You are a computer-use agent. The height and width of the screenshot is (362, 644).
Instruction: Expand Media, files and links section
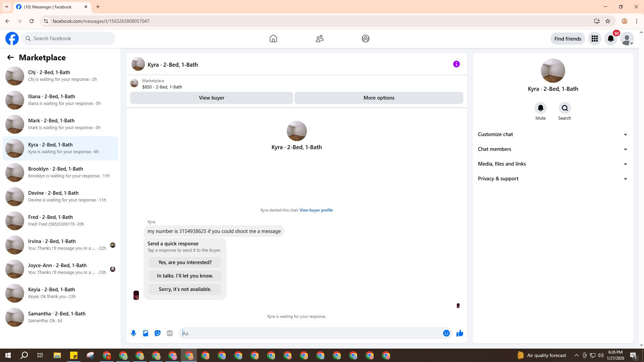pyautogui.click(x=552, y=164)
